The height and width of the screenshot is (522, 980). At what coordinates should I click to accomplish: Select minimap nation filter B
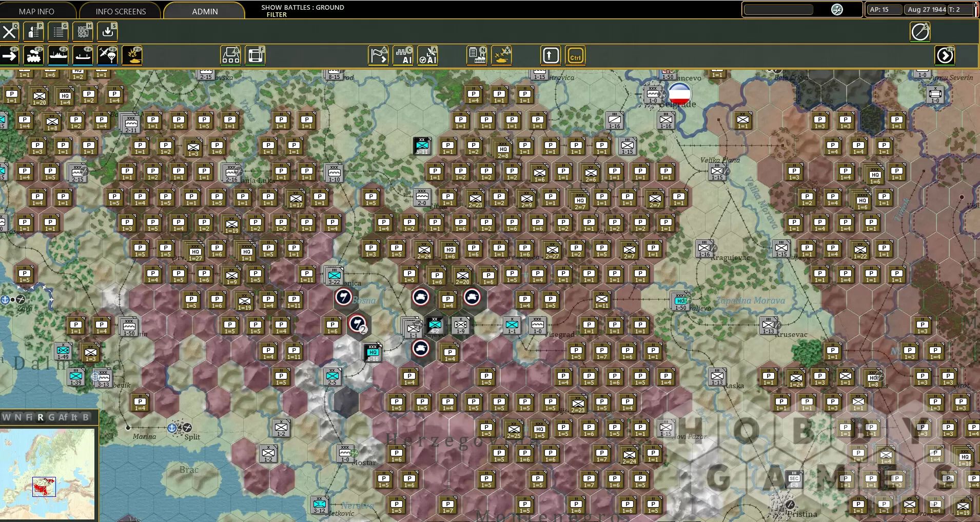coord(85,417)
